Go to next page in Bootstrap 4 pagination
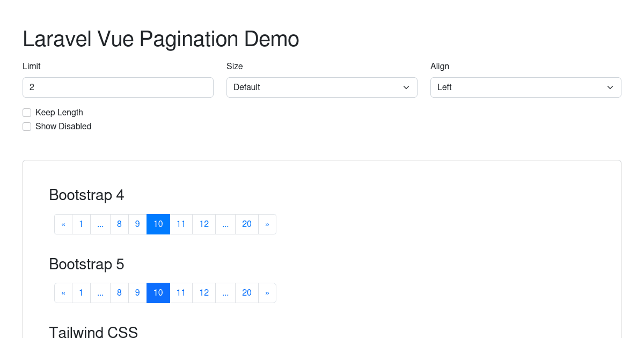This screenshot has height=338, width=644. click(267, 224)
